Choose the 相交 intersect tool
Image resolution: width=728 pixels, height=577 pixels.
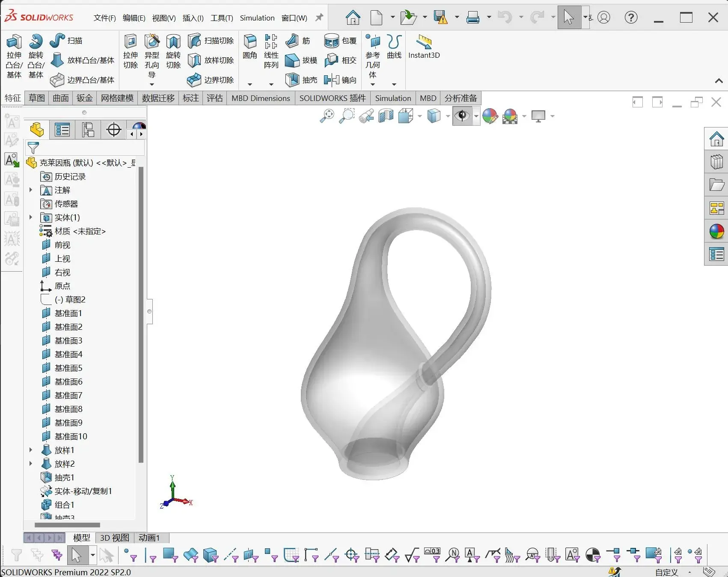(x=341, y=60)
